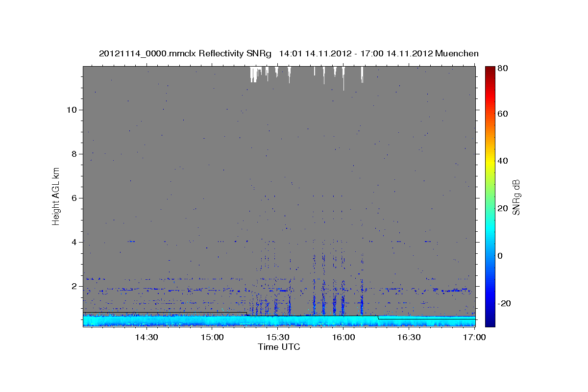The image size is (588, 392).
Task: Click the green middle region of the colorbar
Action: point(490,196)
